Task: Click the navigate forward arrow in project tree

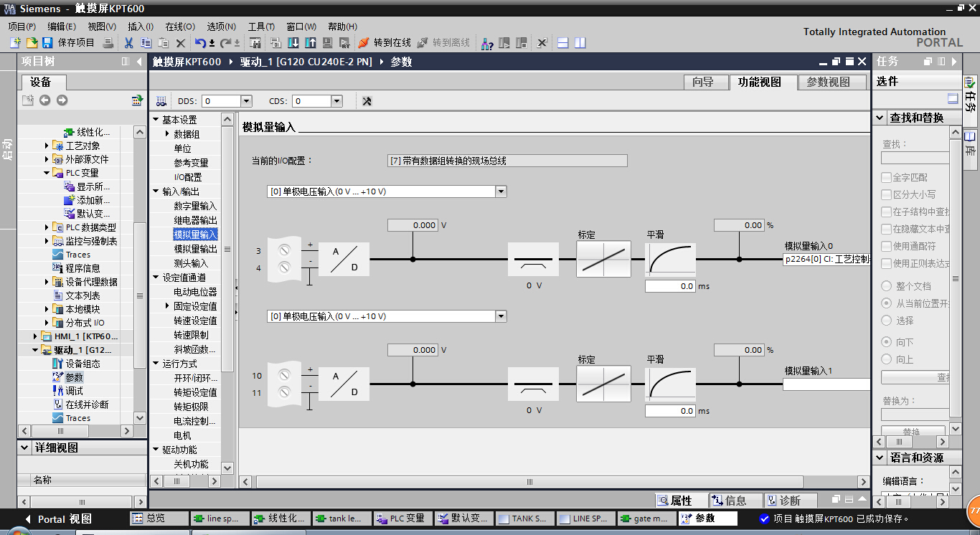Action: (x=62, y=100)
